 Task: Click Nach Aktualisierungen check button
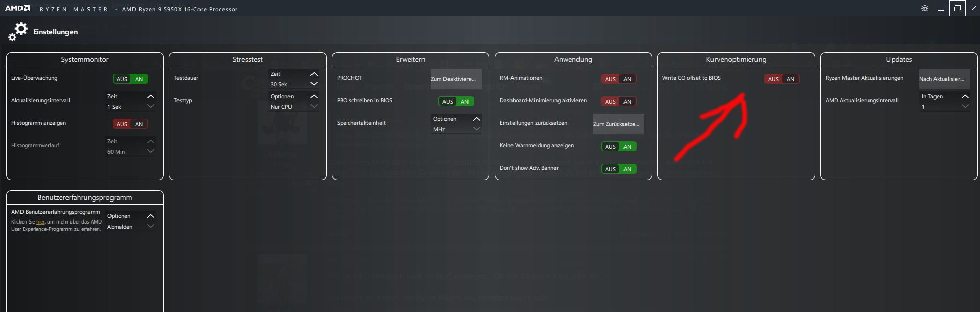point(945,79)
